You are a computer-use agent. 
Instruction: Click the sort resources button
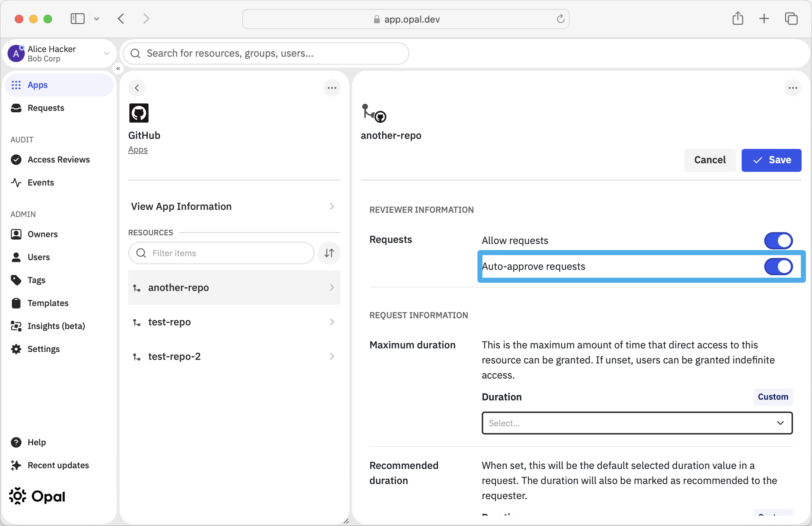(x=329, y=253)
